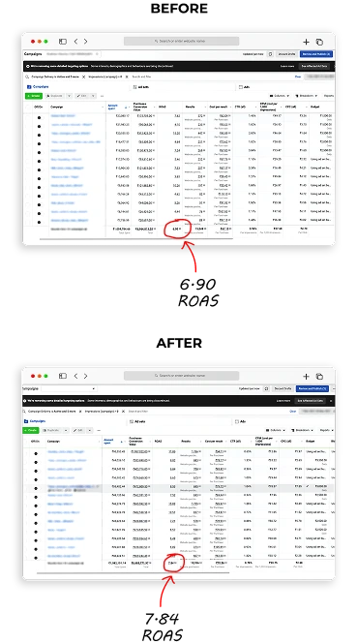Click Discard drafts button in BEFORE window
This screenshot has width=358, height=644.
[286, 54]
